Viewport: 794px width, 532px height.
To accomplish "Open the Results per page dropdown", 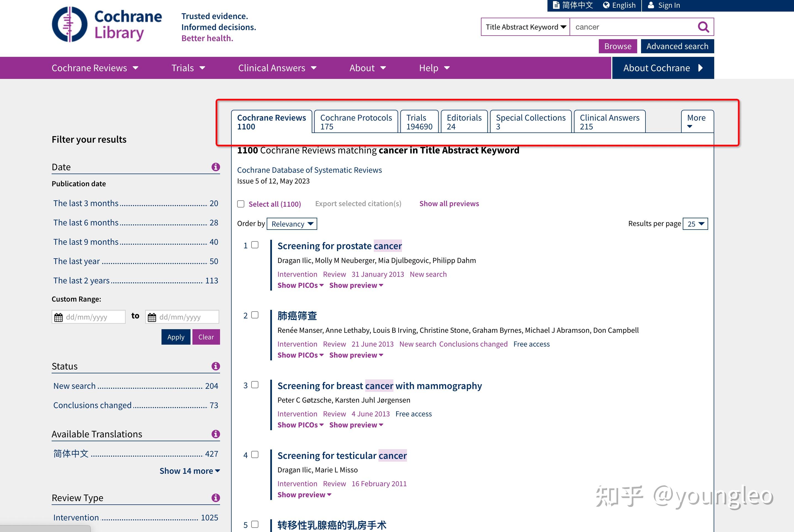I will pyautogui.click(x=695, y=224).
